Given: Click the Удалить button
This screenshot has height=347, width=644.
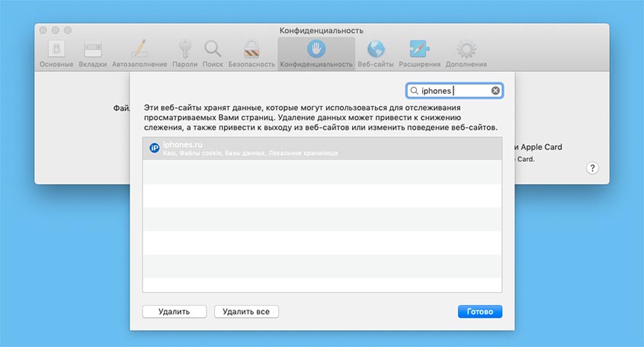Looking at the screenshot, I should coord(174,312).
